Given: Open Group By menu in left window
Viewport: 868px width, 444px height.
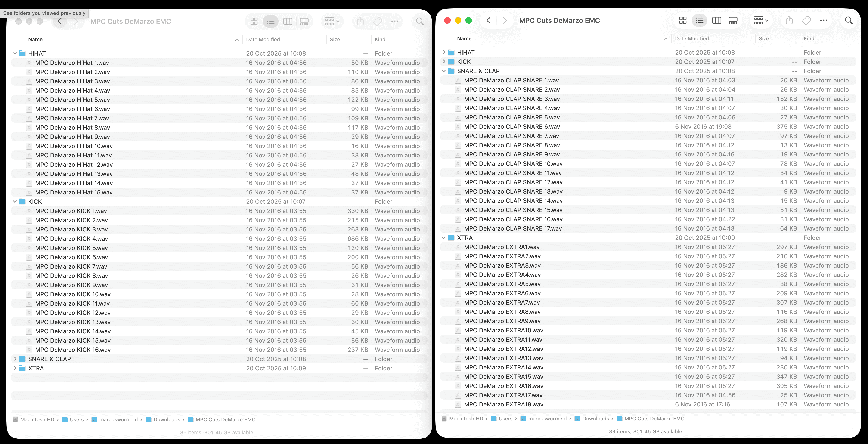Looking at the screenshot, I should [x=332, y=22].
